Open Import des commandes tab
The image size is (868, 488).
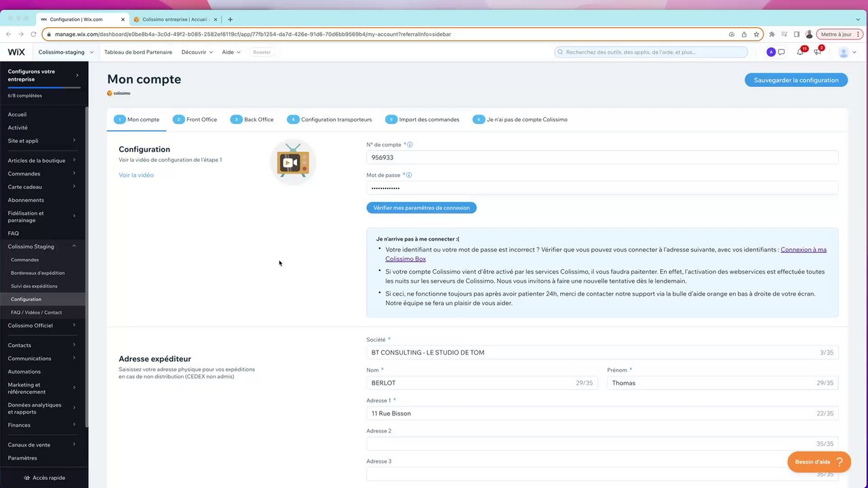(x=422, y=119)
